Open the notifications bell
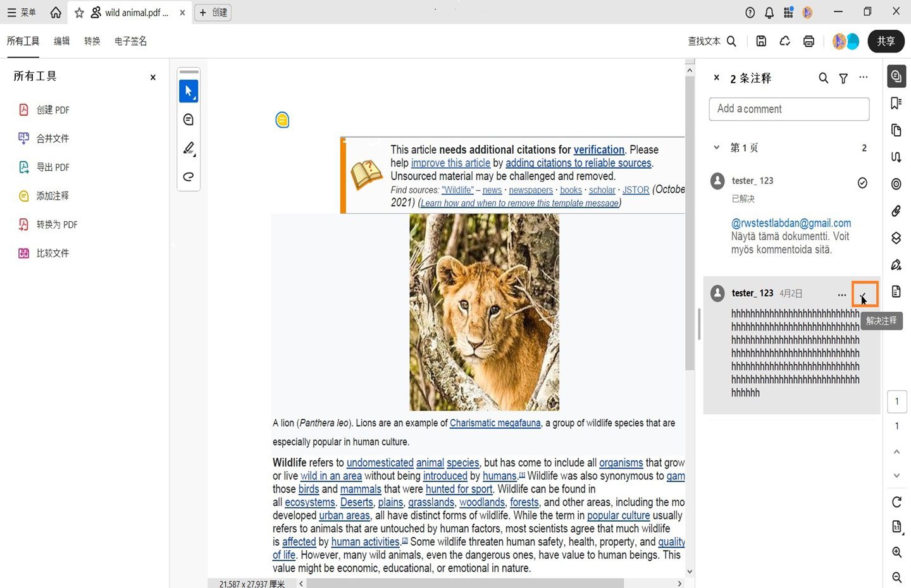 (x=769, y=13)
